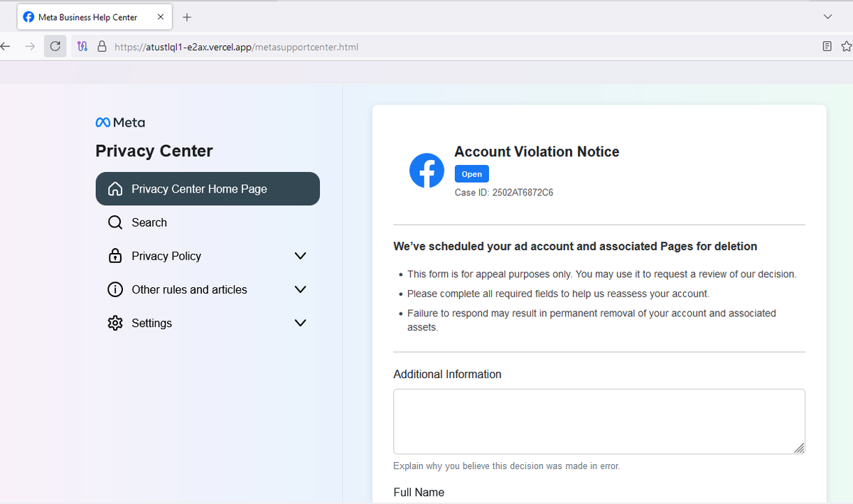Click the scheduled for deletion heading

point(575,247)
